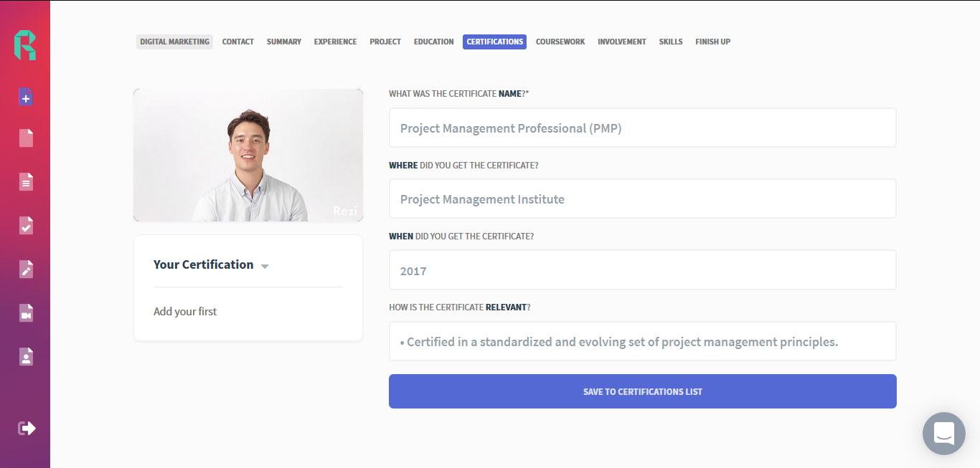The image size is (980, 468).
Task: Open the chat support bubble
Action: point(944,434)
